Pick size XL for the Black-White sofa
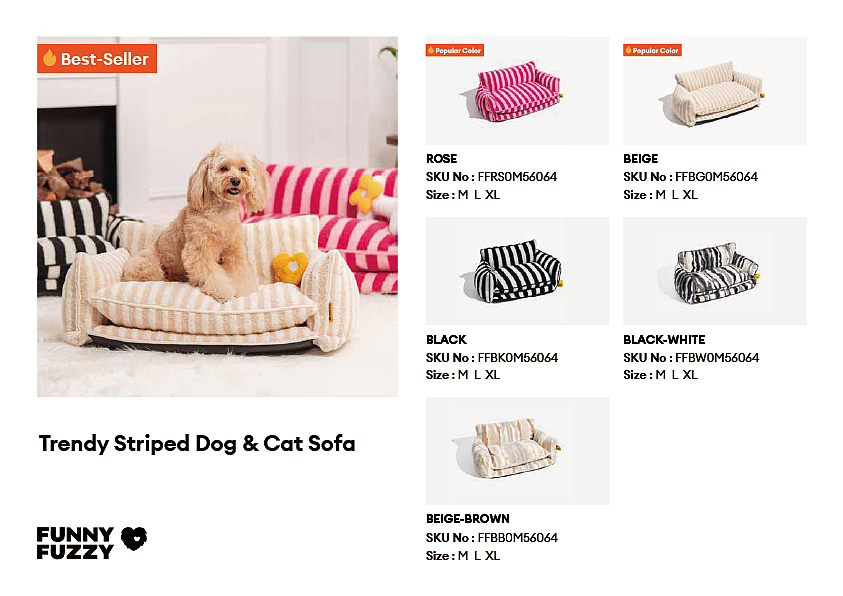Viewport: 843px width, 596px height. coord(690,375)
